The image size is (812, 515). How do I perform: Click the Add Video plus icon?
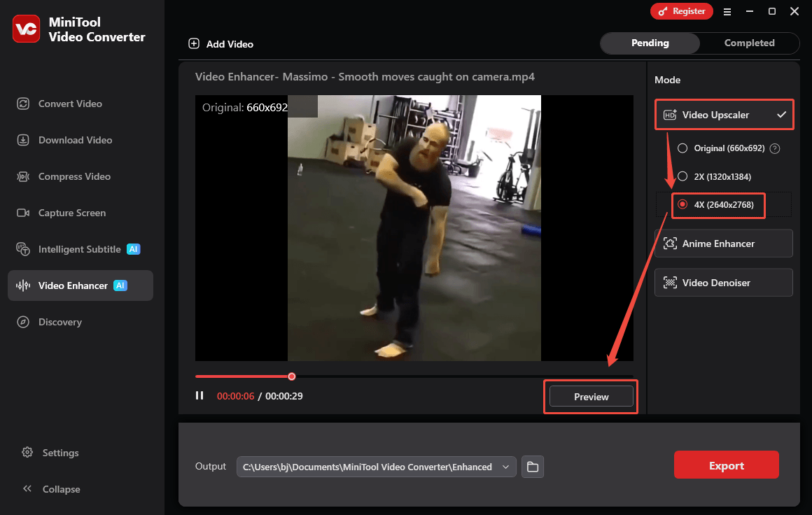click(x=194, y=43)
